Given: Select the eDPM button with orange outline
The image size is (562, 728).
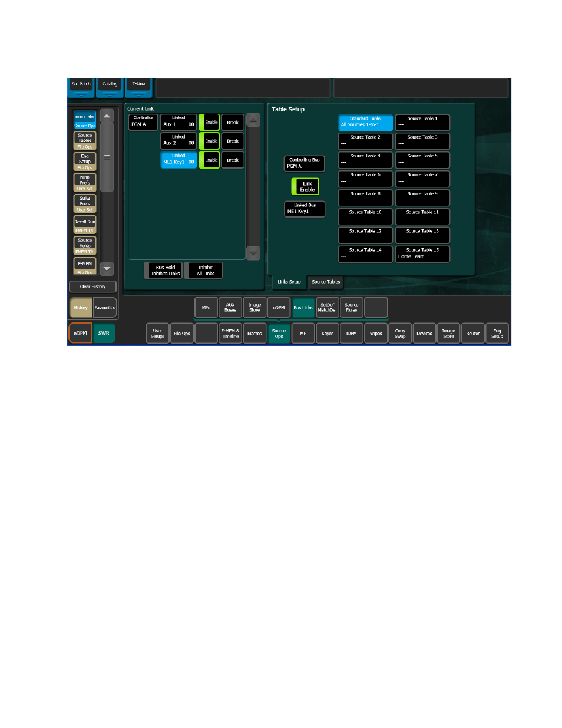Looking at the screenshot, I should (80, 334).
